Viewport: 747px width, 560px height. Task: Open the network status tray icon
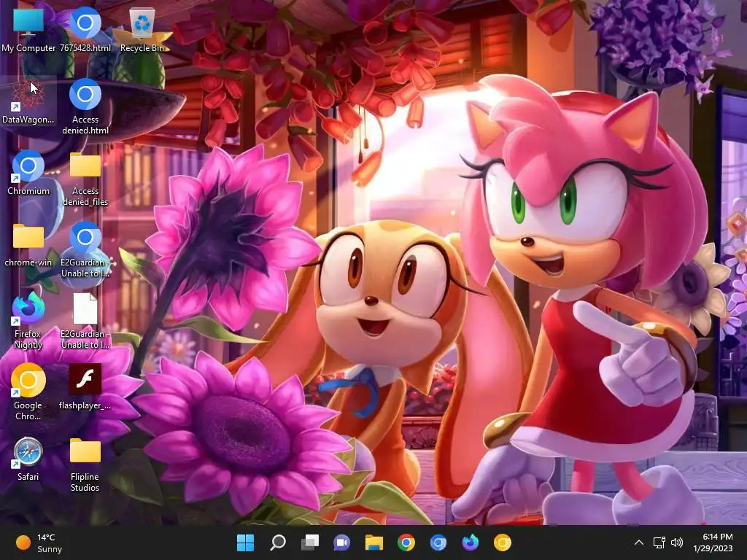659,542
